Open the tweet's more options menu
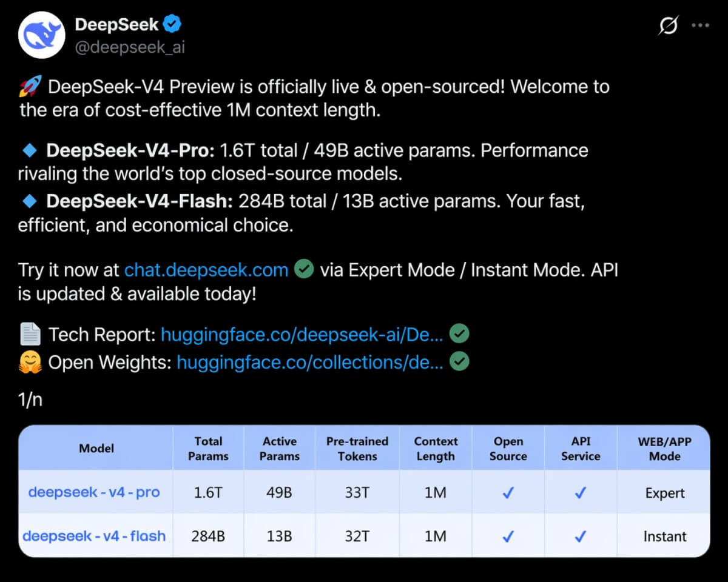728x582 pixels. coord(701,24)
